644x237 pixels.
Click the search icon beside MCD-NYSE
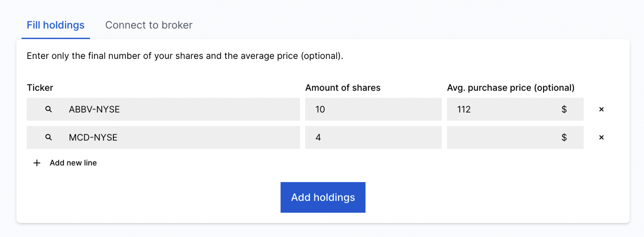coord(49,137)
